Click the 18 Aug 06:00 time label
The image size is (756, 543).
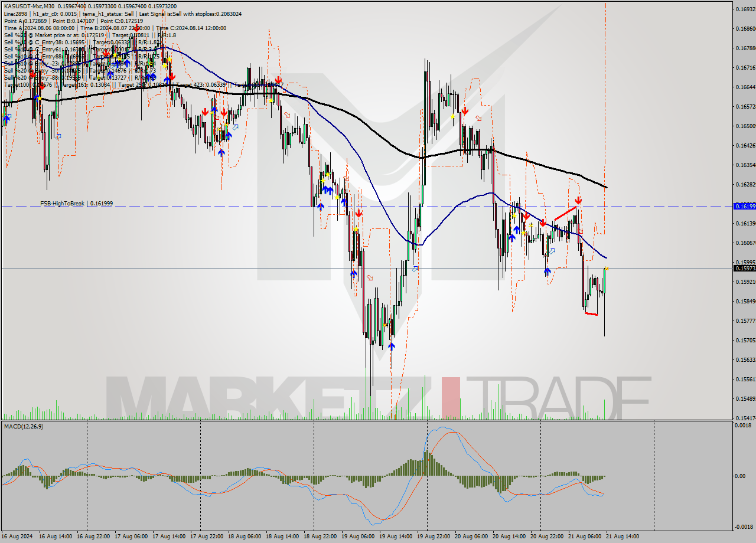[x=244, y=537]
